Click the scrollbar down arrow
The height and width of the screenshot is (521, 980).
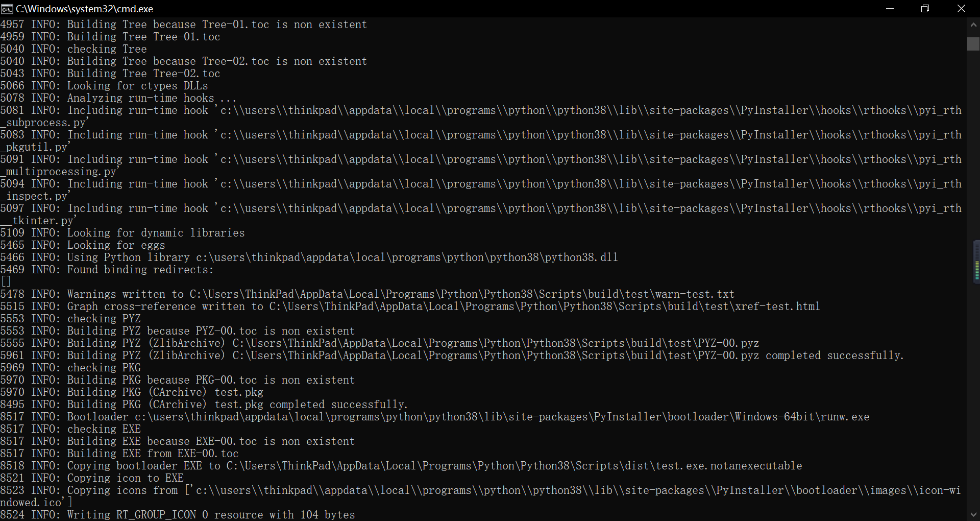point(973,514)
